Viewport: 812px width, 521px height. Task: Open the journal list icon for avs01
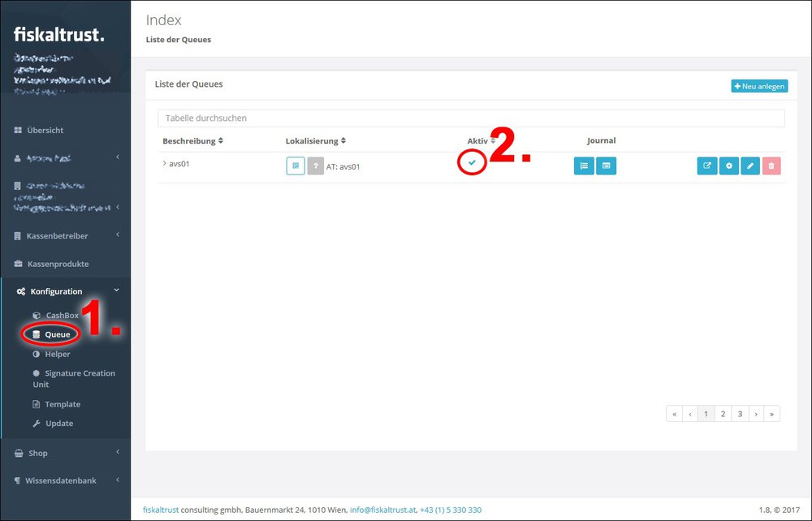583,166
